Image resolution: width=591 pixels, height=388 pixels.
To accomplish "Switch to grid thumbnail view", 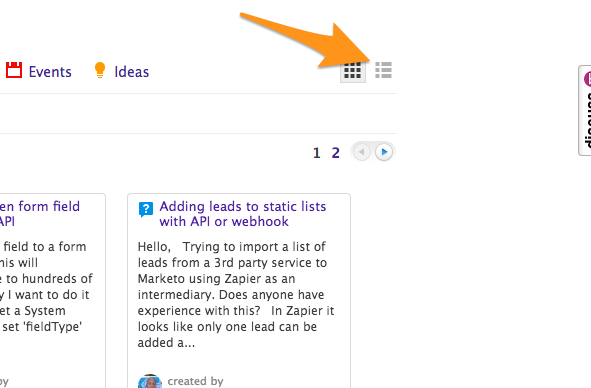I will [353, 70].
